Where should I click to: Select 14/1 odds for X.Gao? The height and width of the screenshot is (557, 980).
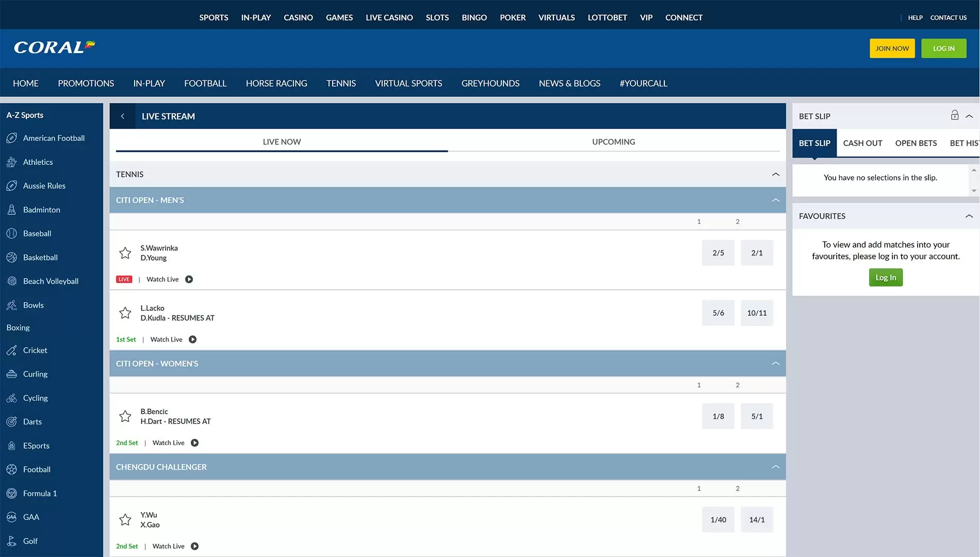coord(757,519)
